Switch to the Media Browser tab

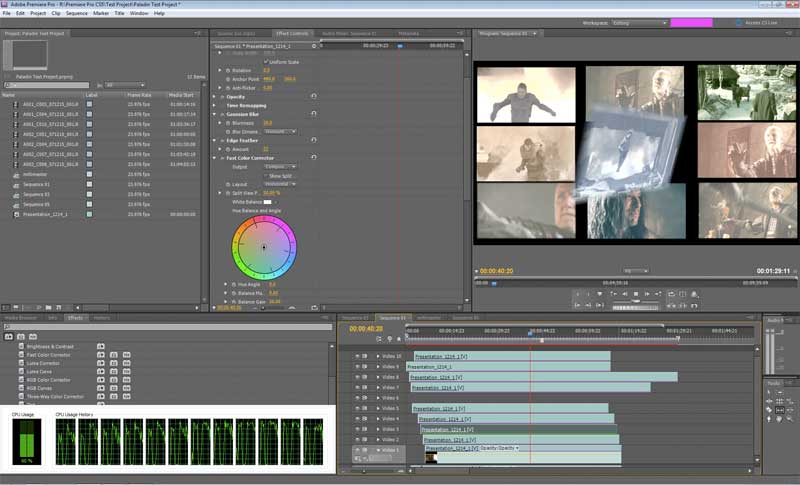[20, 317]
